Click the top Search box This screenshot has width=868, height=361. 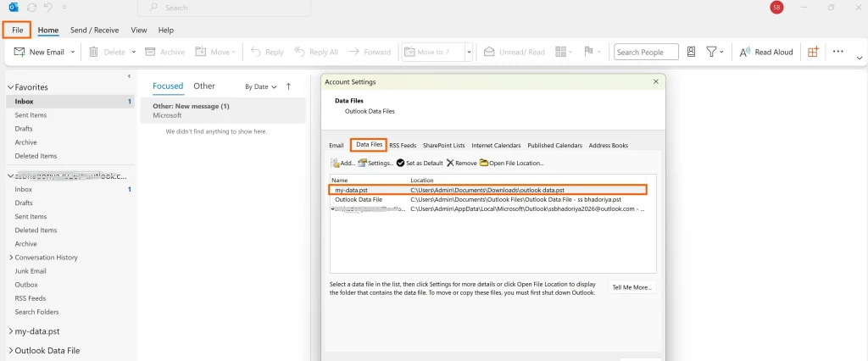pos(224,8)
